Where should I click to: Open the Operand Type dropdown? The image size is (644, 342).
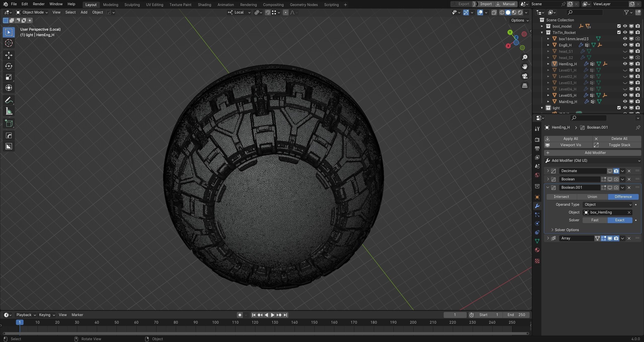[607, 205]
